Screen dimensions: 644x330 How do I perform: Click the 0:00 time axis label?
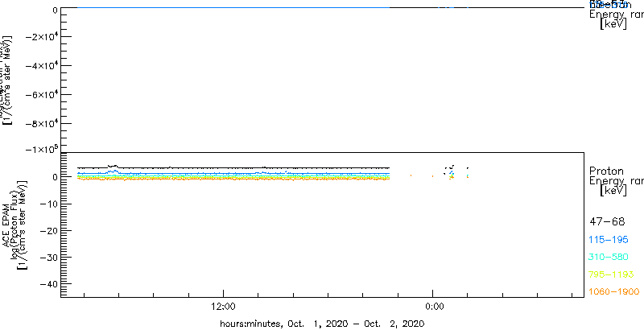tap(435, 307)
